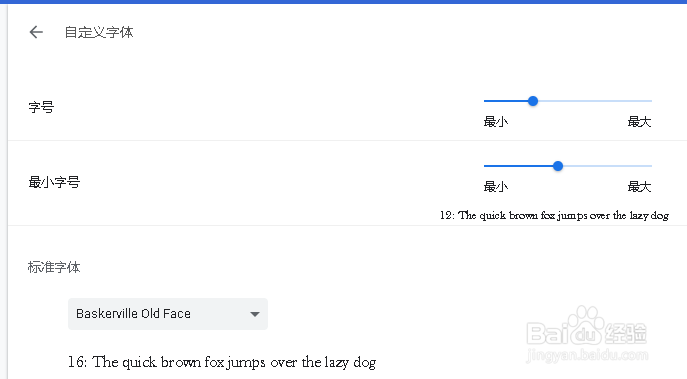Click the 字号 setting label
The image size is (687, 379).
point(41,107)
